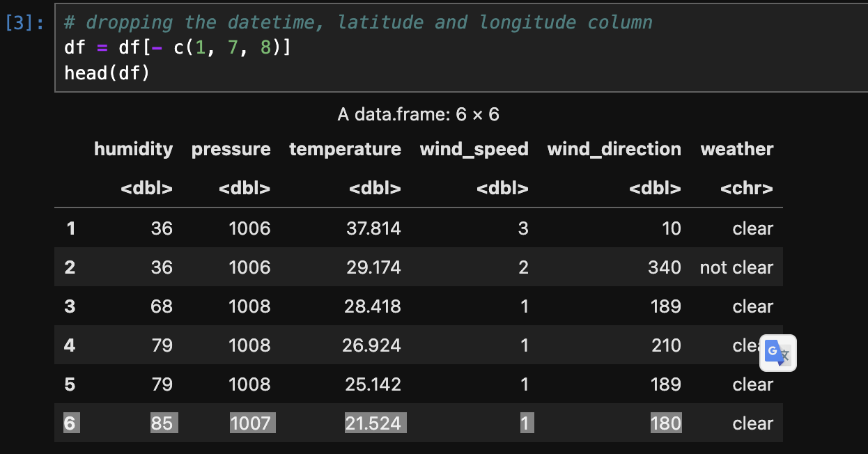Click the <chr> type label under weather
The image size is (868, 454).
[746, 188]
